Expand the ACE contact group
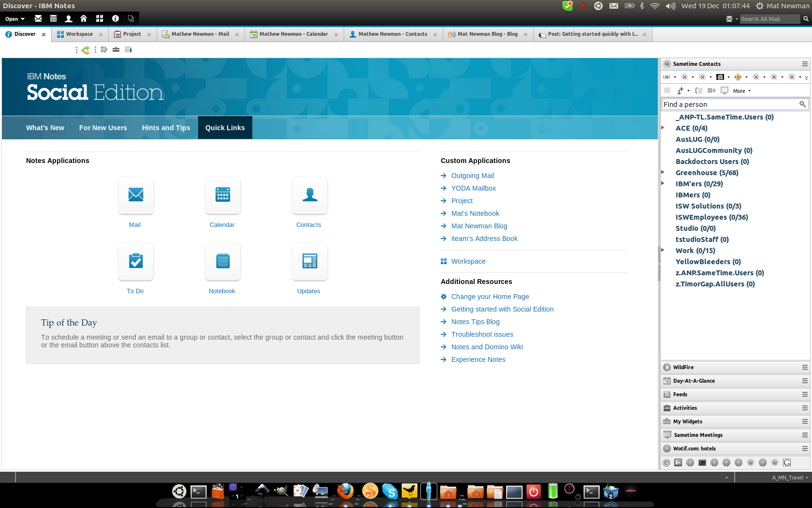812x508 pixels. click(663, 128)
